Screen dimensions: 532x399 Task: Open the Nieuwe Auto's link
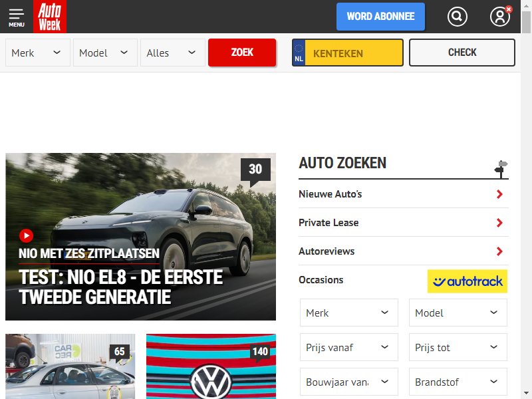click(330, 194)
